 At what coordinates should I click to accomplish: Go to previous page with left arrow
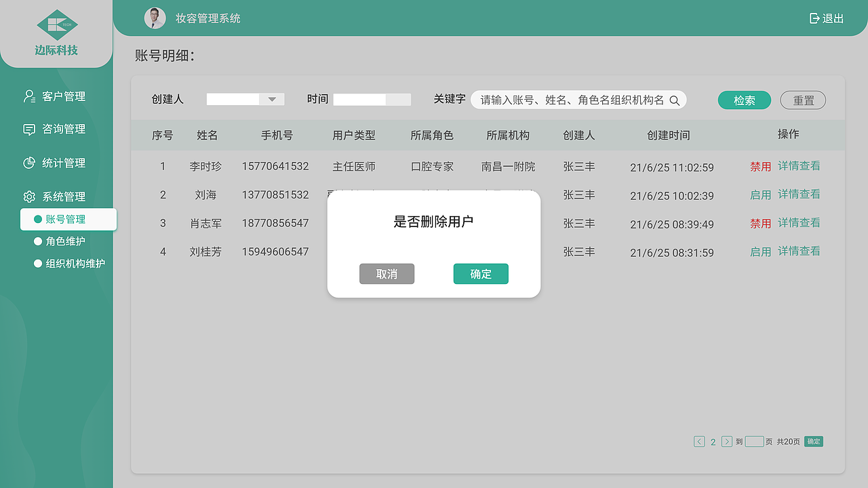pos(699,441)
